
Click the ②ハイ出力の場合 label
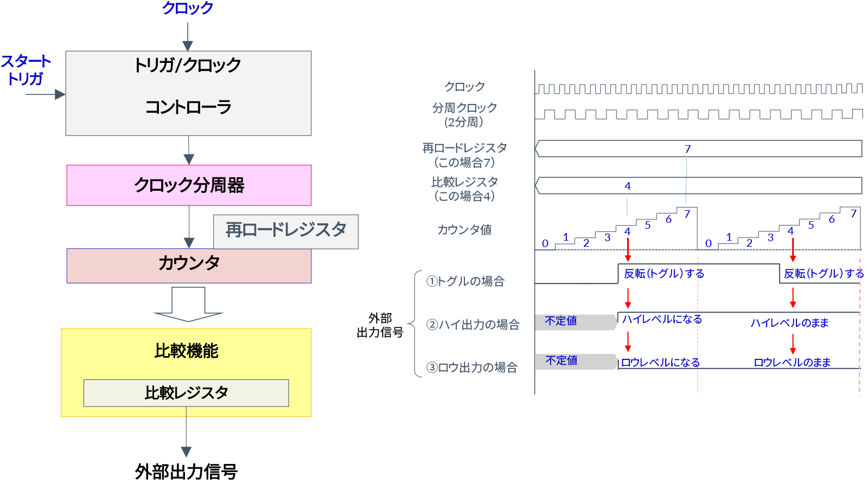473,325
